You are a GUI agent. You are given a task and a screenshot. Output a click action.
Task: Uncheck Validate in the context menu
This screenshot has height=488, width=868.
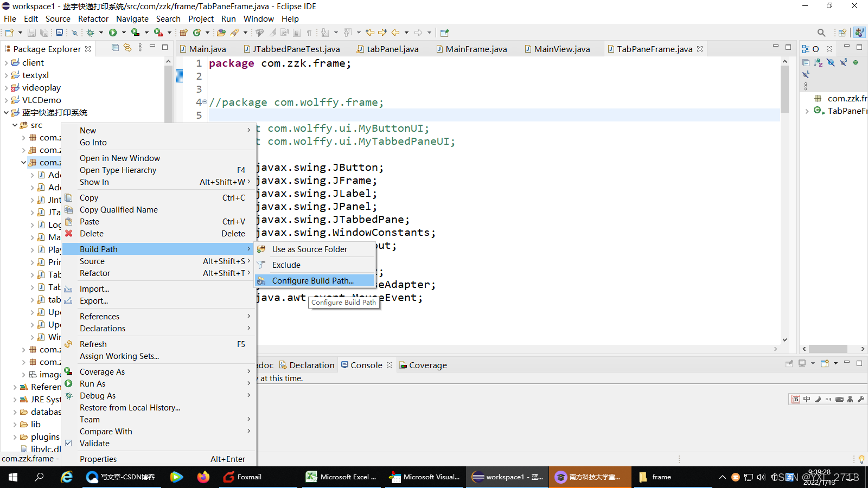click(x=94, y=443)
